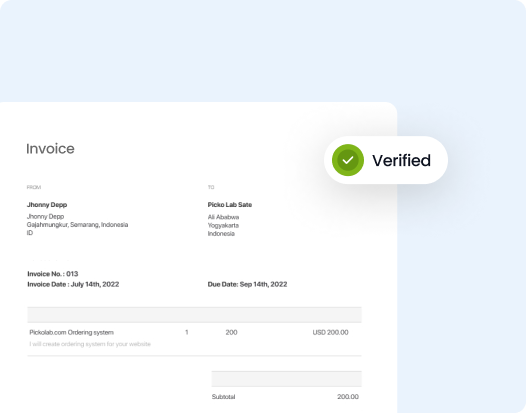Screen dimensions: 526x413
Task: Click the Yogyakarta address line
Action: [223, 225]
